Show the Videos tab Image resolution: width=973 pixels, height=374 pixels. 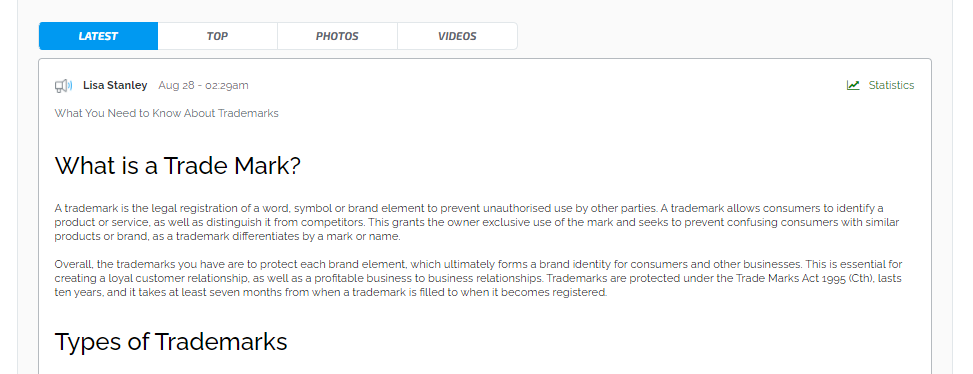click(x=457, y=36)
